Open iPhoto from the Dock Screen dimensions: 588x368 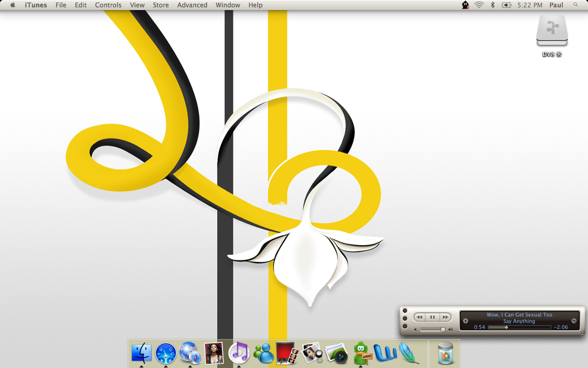[x=336, y=354]
